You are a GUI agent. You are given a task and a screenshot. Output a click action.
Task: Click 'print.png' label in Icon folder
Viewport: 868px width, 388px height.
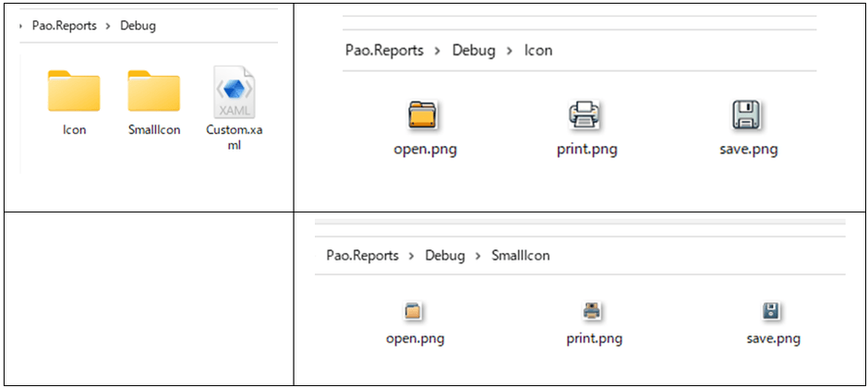(586, 150)
